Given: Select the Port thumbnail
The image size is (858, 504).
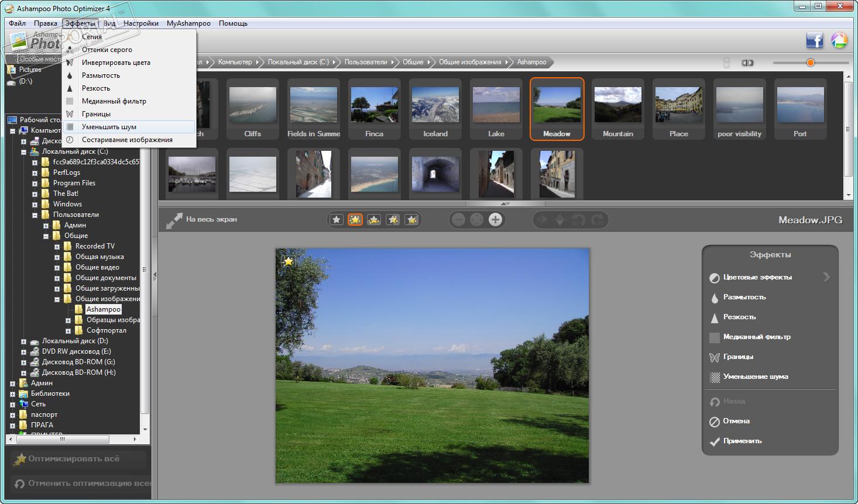Looking at the screenshot, I should (800, 109).
